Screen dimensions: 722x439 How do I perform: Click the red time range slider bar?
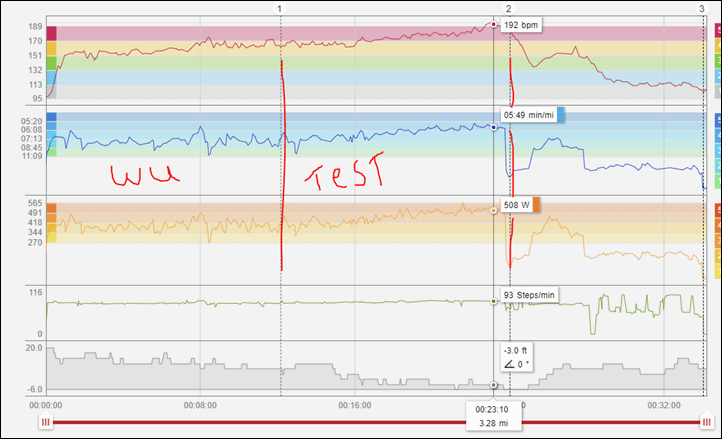pyautogui.click(x=376, y=422)
